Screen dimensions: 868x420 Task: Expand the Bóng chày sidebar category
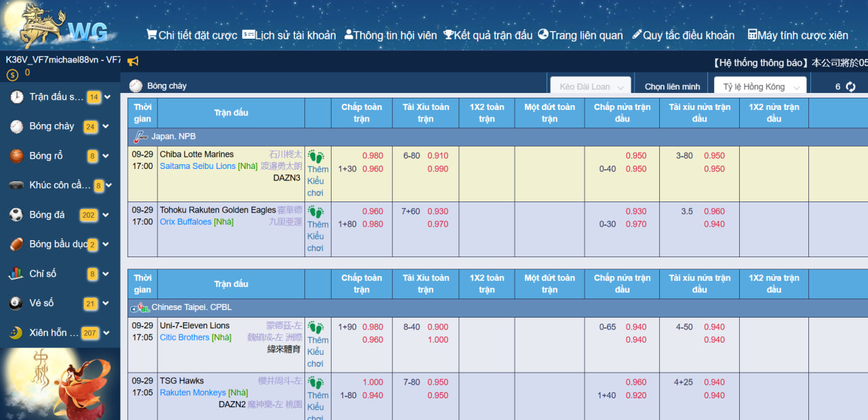(106, 127)
